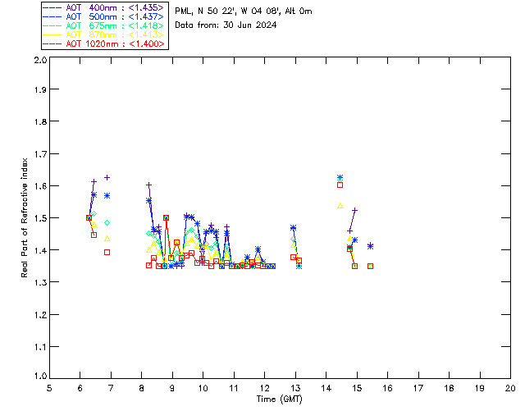Click the x-axis hour label 8

142,388
